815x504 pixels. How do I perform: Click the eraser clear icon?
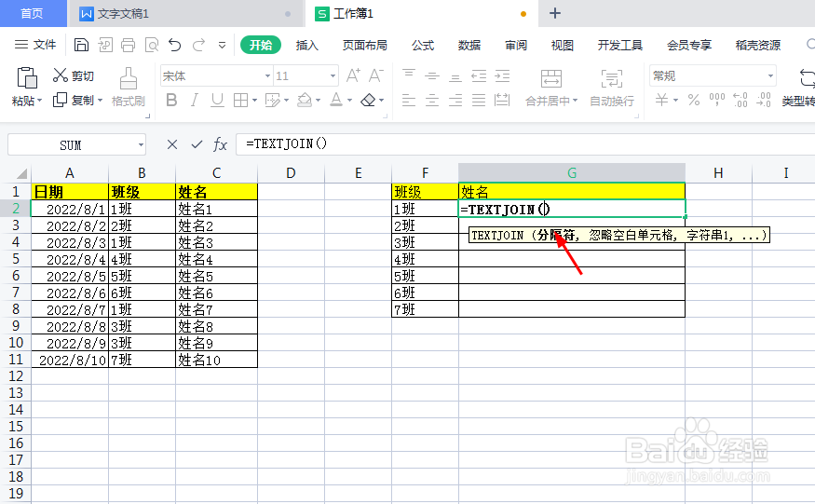(368, 100)
